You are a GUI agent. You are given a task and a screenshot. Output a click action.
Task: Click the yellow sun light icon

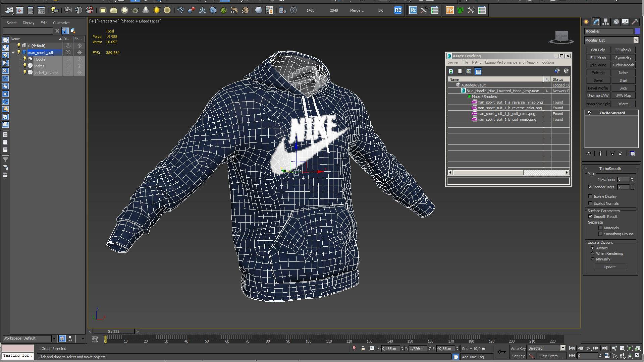[x=157, y=10]
